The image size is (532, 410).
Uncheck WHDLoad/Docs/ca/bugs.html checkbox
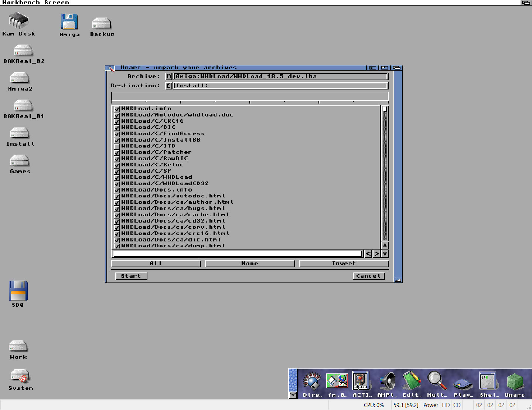coord(117,209)
